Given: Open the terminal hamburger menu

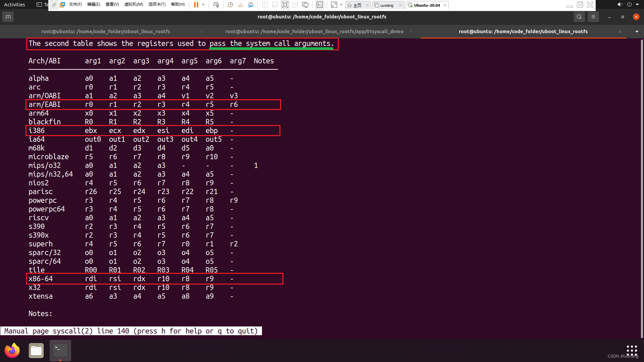Looking at the screenshot, I should pyautogui.click(x=593, y=17).
